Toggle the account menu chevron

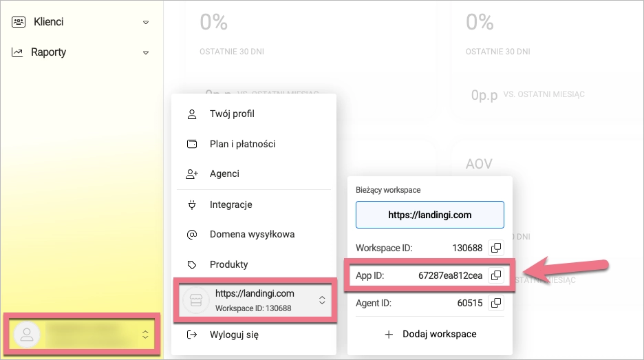pos(144,335)
